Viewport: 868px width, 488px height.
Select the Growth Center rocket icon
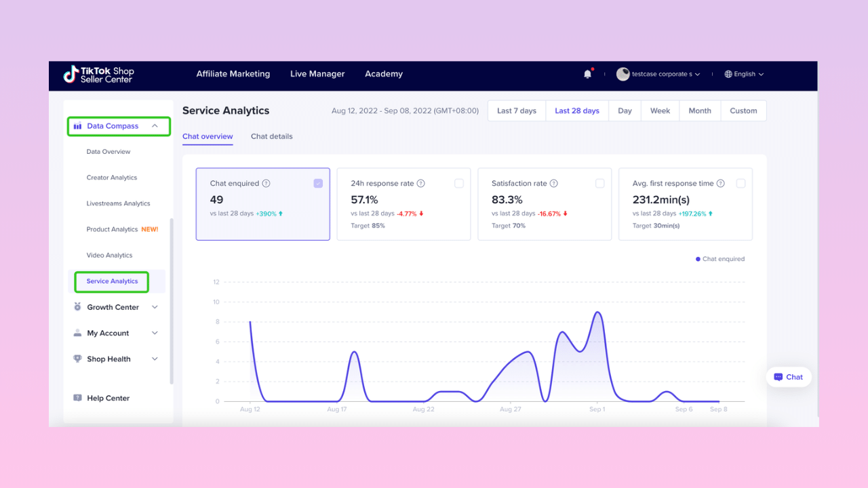(x=77, y=307)
